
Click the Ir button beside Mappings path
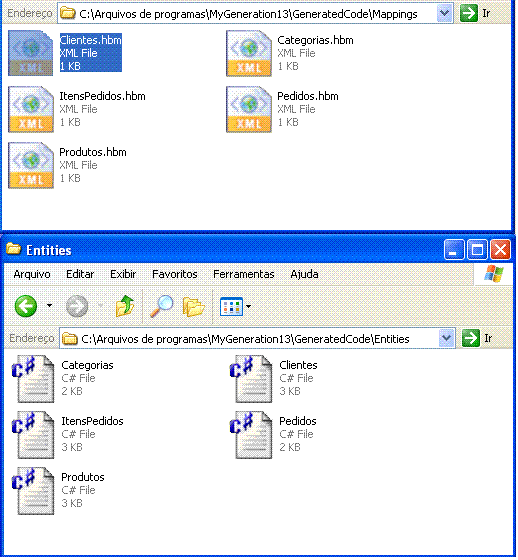475,14
